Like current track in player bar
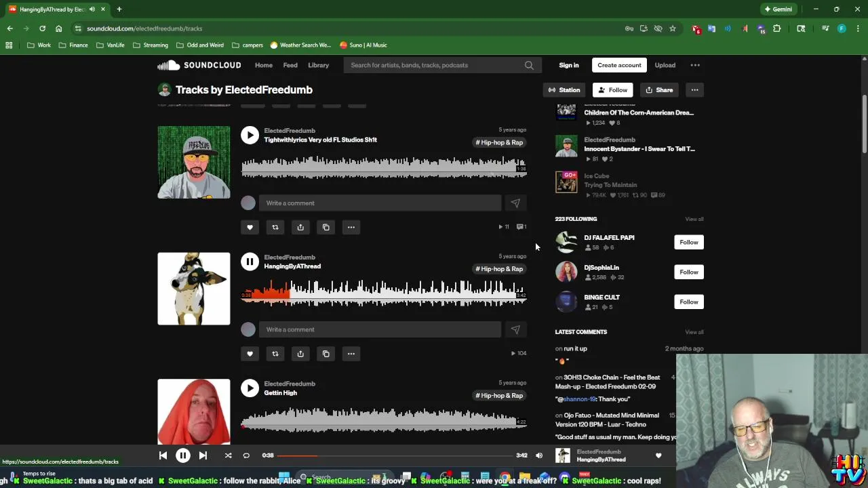 658,455
